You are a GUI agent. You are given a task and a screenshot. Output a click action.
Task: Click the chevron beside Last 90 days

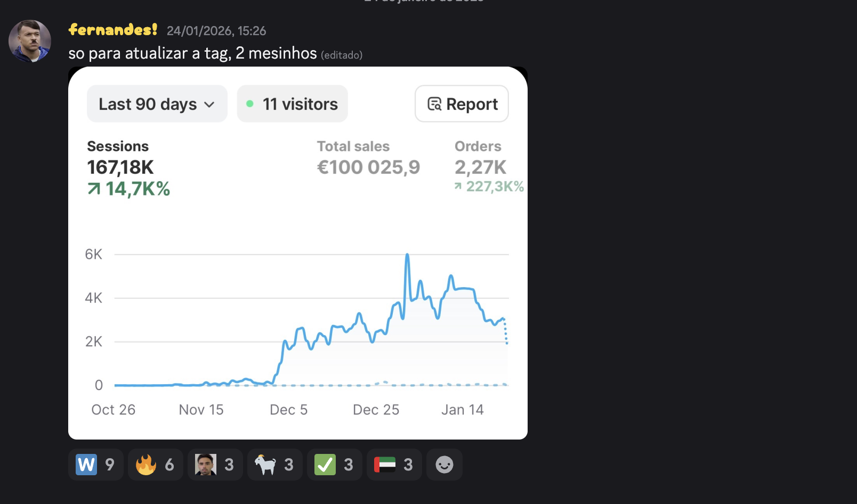click(x=209, y=104)
